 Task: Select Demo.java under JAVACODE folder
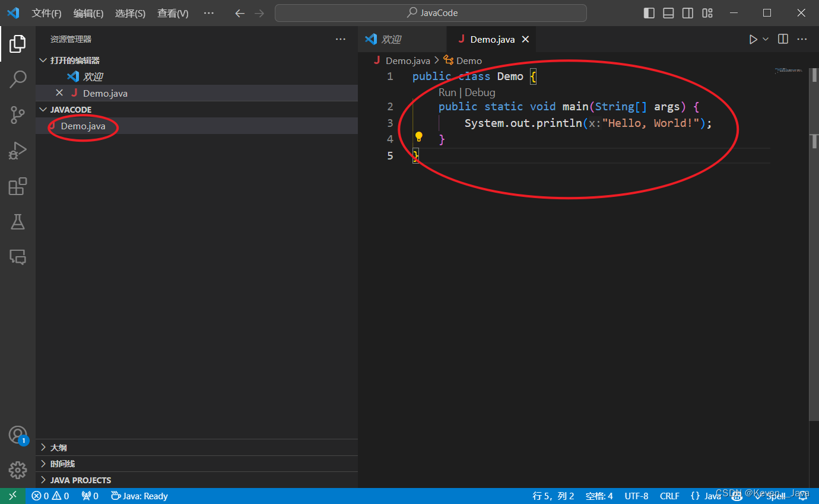click(196, 126)
